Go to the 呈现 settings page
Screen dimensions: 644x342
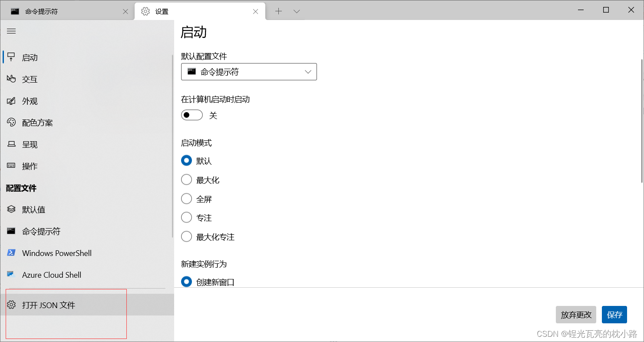click(87, 144)
